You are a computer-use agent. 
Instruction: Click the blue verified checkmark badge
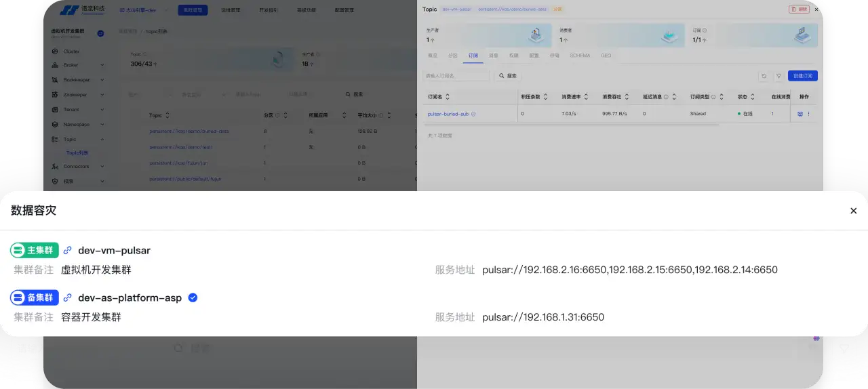pyautogui.click(x=193, y=298)
